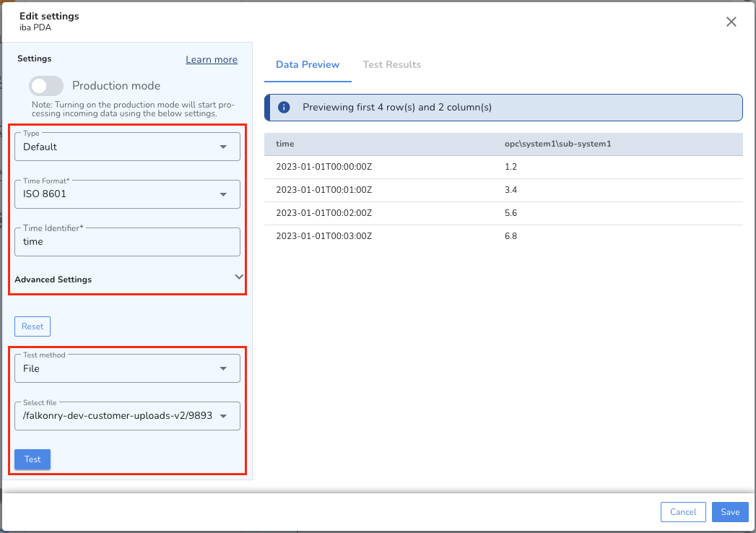Click the Time Identifier input field
Image resolution: width=756 pixels, height=533 pixels.
[x=127, y=242]
